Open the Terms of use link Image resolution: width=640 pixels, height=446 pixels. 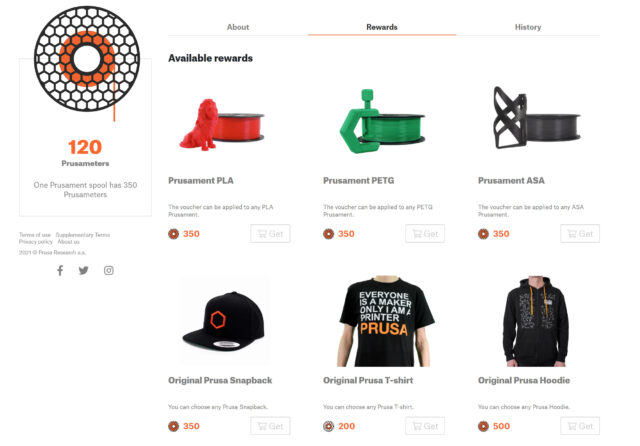[x=35, y=235]
